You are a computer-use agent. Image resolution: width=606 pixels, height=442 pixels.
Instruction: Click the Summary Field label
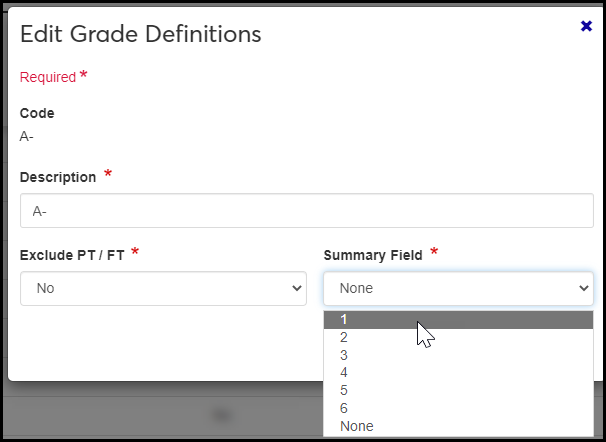pos(373,255)
